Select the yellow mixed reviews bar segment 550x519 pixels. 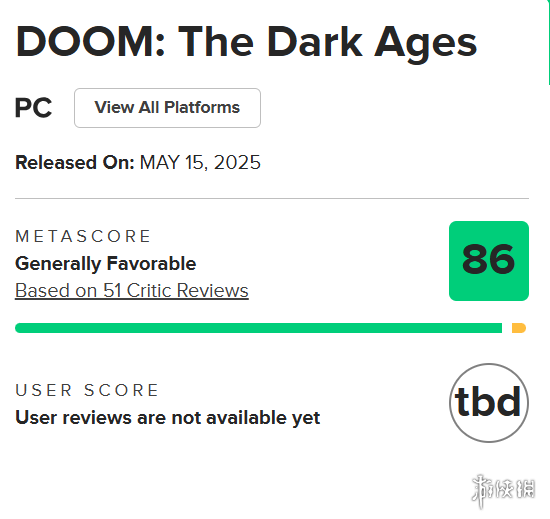click(x=519, y=328)
